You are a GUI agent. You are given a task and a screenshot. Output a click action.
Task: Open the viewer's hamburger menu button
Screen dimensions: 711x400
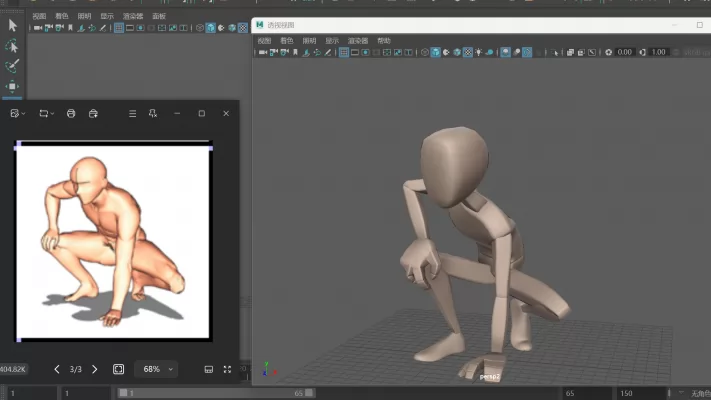click(x=132, y=114)
